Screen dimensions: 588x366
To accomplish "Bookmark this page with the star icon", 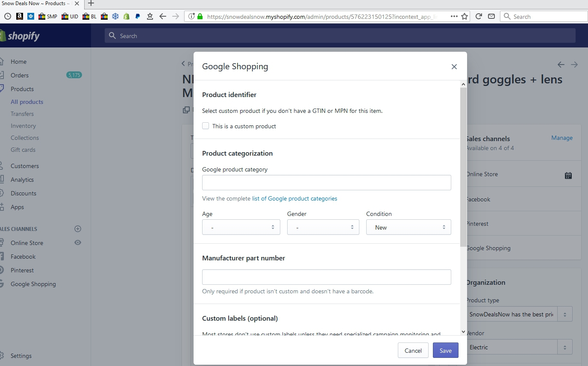I will tap(465, 17).
